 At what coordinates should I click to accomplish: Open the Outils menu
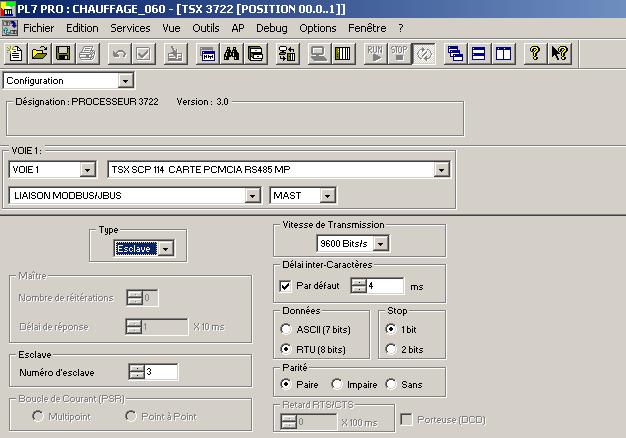pos(206,28)
